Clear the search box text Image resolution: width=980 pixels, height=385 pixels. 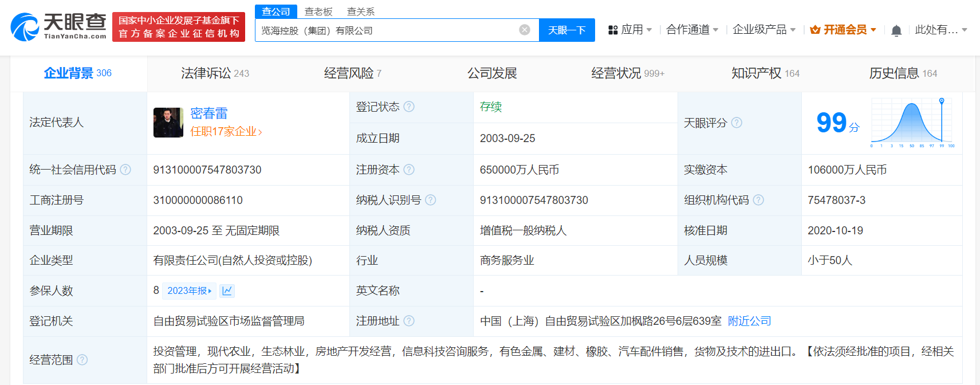(x=524, y=30)
